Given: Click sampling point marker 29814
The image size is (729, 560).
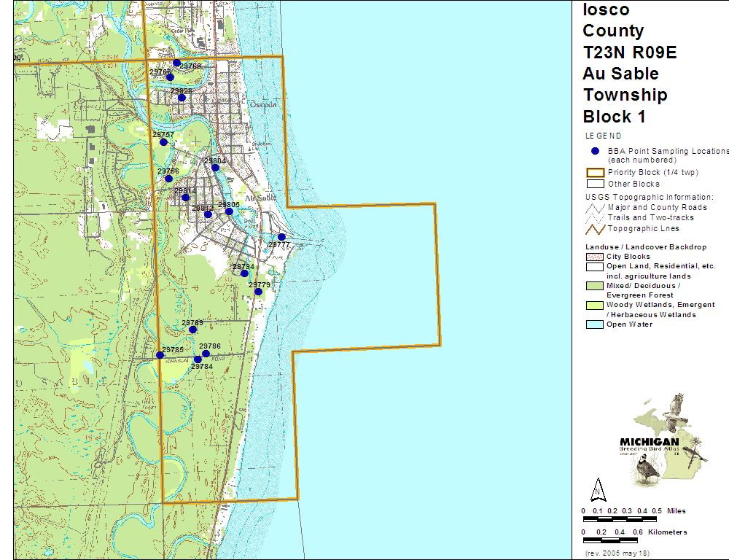Looking at the screenshot, I should click(x=185, y=198).
